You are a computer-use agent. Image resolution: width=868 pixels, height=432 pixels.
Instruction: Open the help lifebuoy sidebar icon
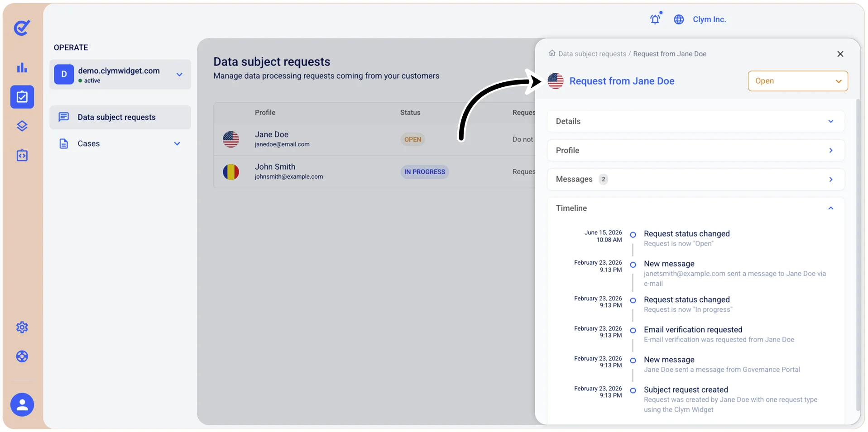22,356
